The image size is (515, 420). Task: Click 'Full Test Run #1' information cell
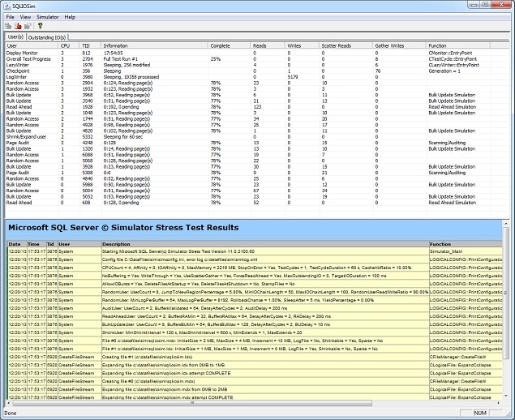point(121,59)
